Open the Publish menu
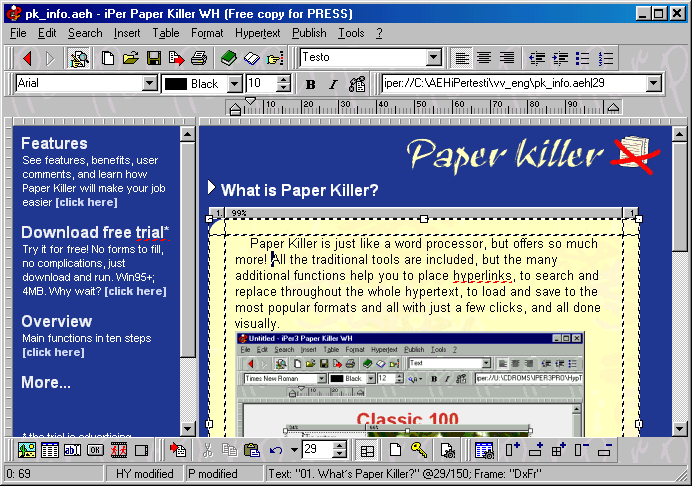This screenshot has height=486, width=692. [309, 33]
